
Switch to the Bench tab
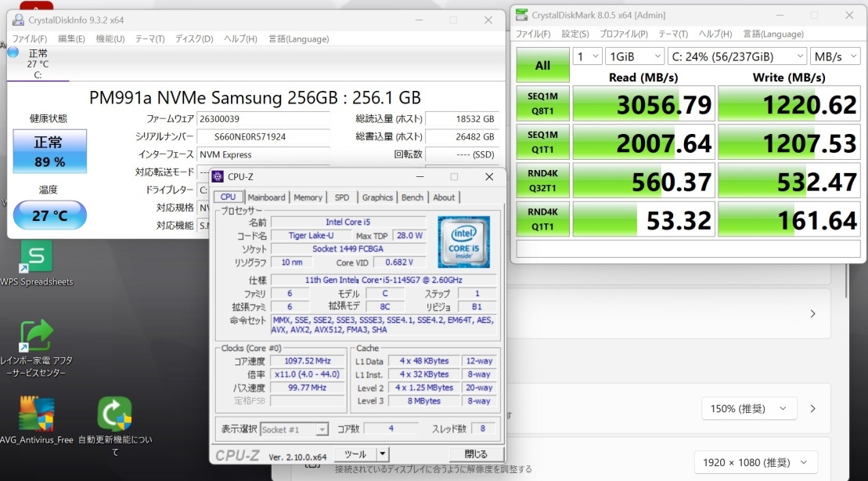412,197
